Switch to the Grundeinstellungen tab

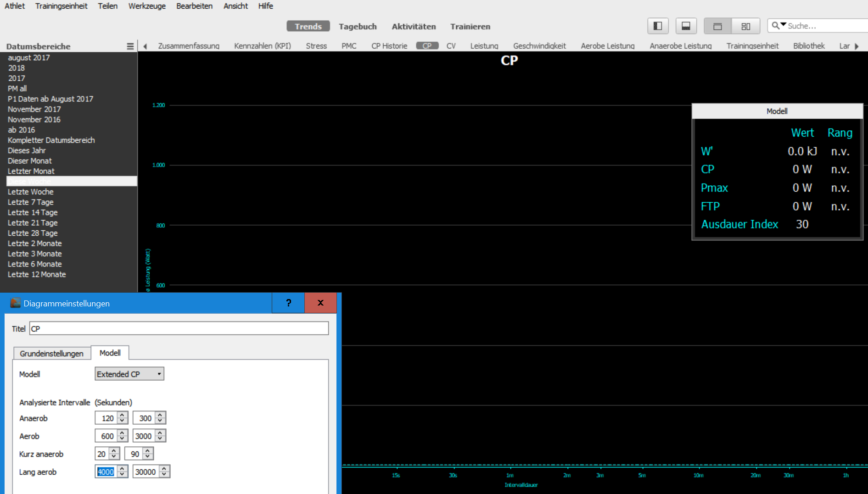coord(51,353)
